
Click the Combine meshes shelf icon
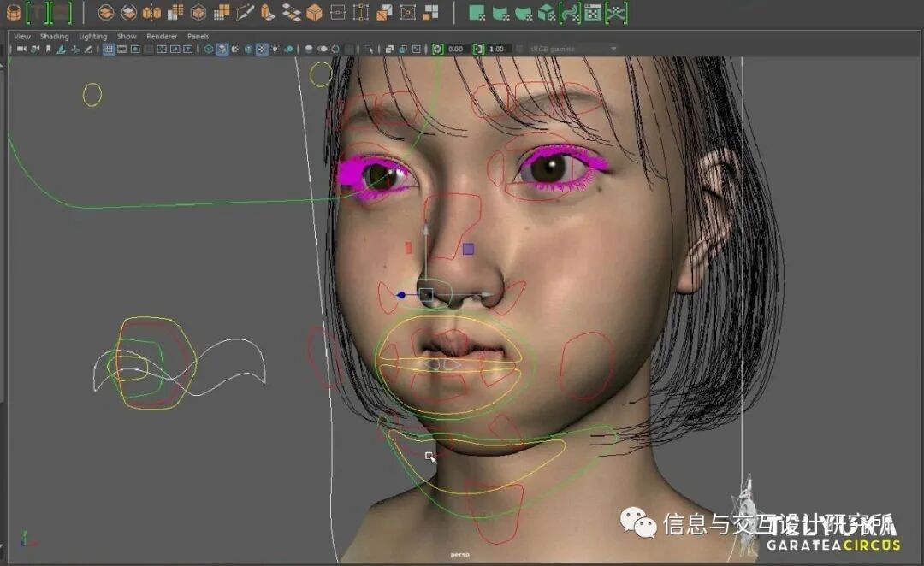pos(106,12)
